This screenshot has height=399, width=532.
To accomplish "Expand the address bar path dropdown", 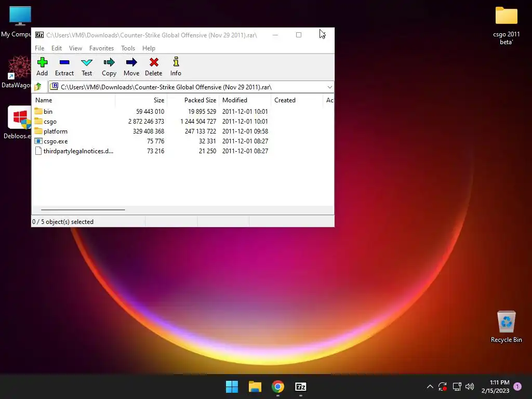I will pyautogui.click(x=329, y=87).
